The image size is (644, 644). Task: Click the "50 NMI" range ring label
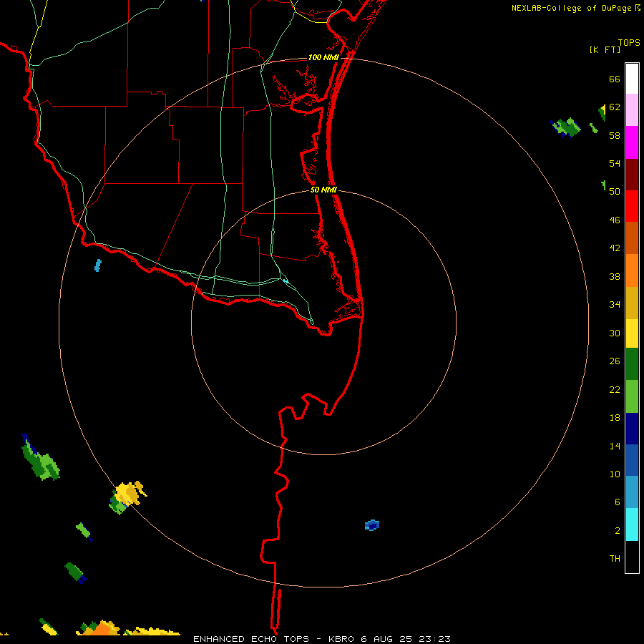tap(323, 190)
